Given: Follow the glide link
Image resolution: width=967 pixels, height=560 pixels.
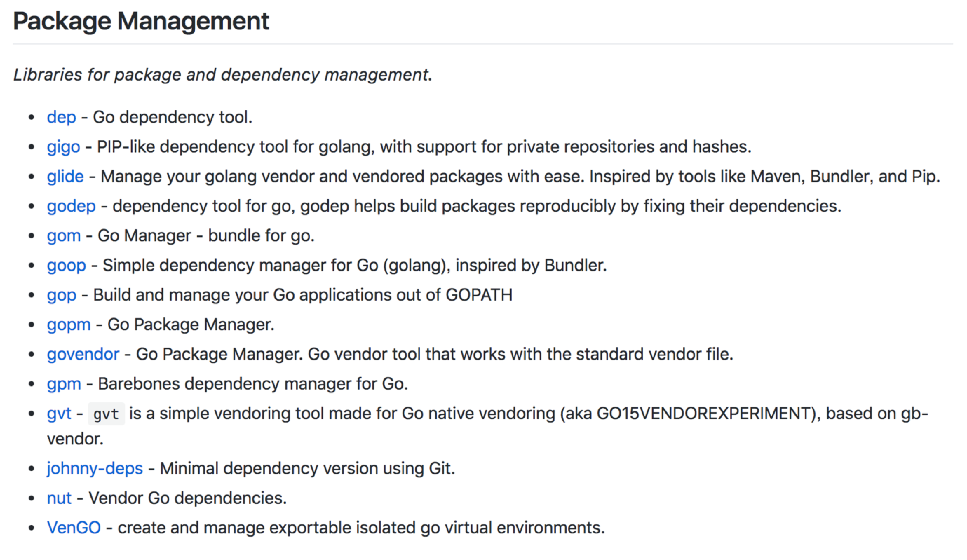Looking at the screenshot, I should [x=65, y=176].
